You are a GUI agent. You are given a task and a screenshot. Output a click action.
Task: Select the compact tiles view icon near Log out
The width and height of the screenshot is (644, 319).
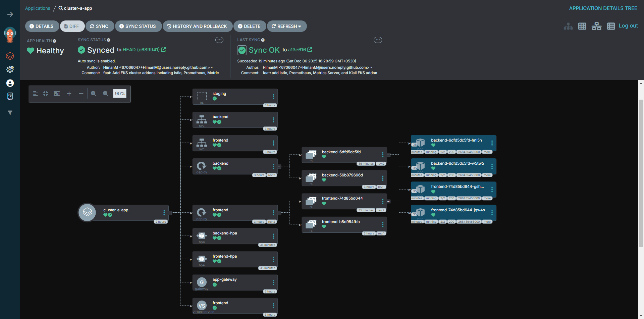(582, 26)
